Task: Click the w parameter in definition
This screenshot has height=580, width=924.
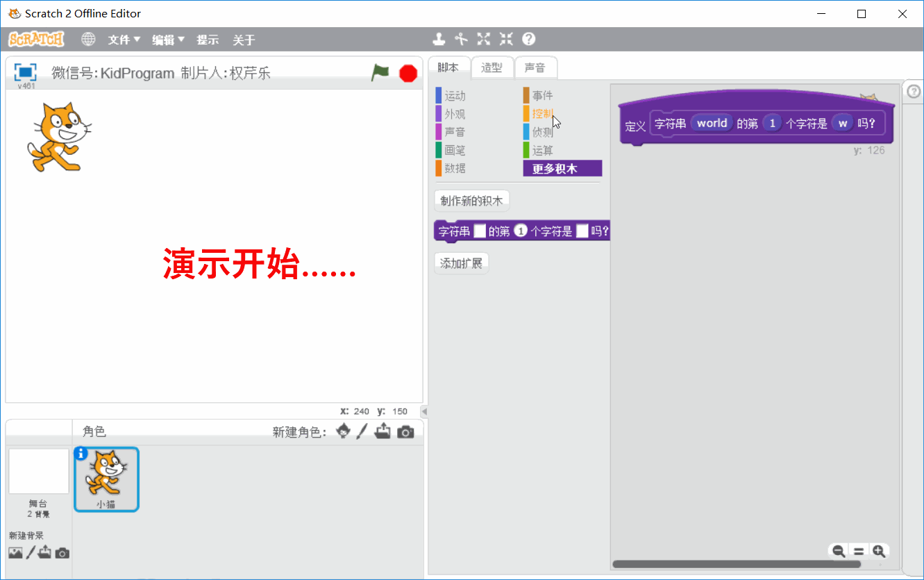Action: [843, 123]
